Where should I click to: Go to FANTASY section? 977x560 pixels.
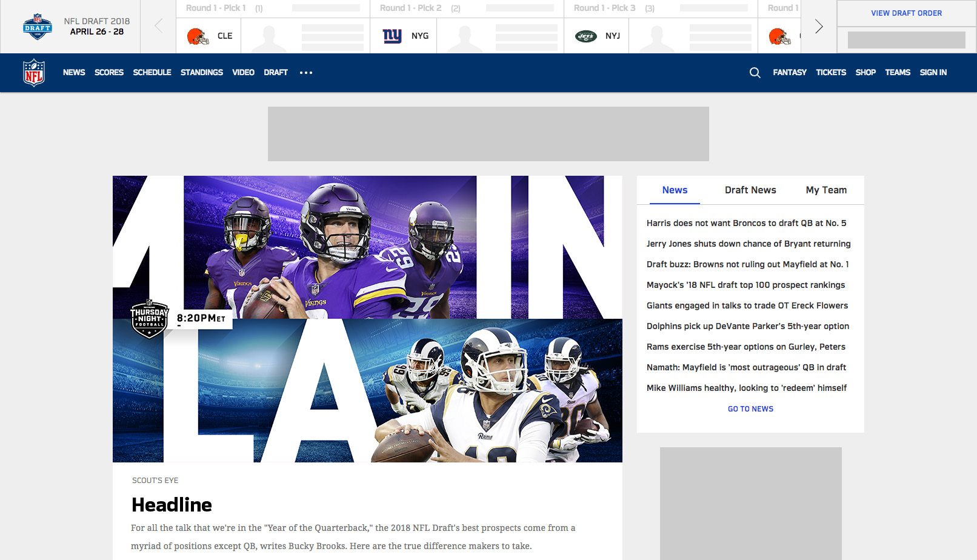coord(790,73)
